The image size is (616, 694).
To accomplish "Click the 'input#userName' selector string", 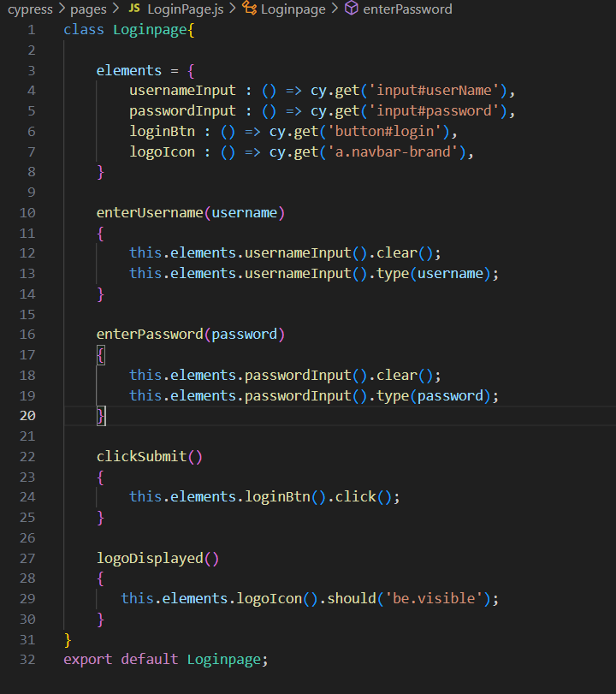I will [435, 91].
